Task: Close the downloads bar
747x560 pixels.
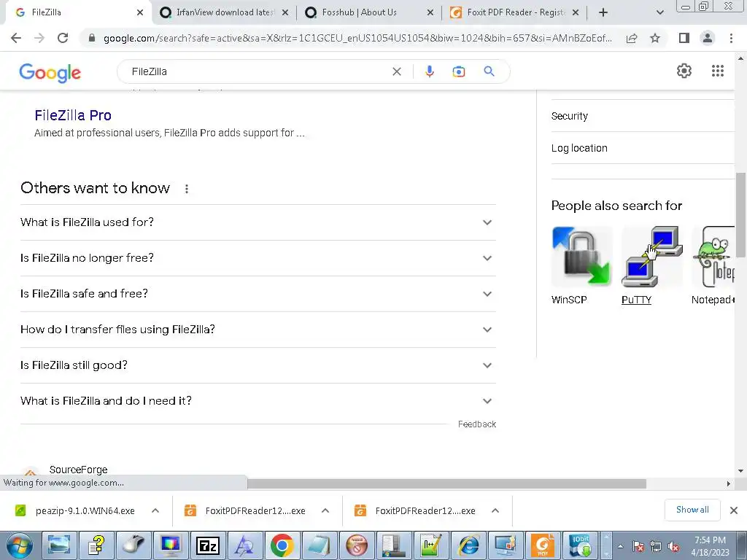Action: tap(734, 510)
